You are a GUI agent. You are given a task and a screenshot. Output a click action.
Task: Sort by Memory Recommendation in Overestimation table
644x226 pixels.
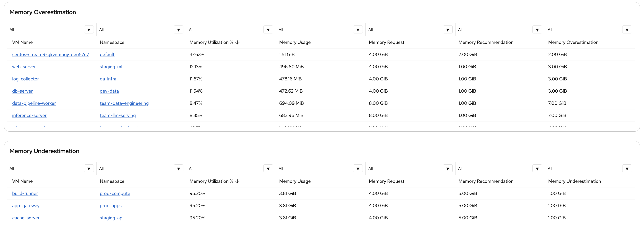(486, 43)
